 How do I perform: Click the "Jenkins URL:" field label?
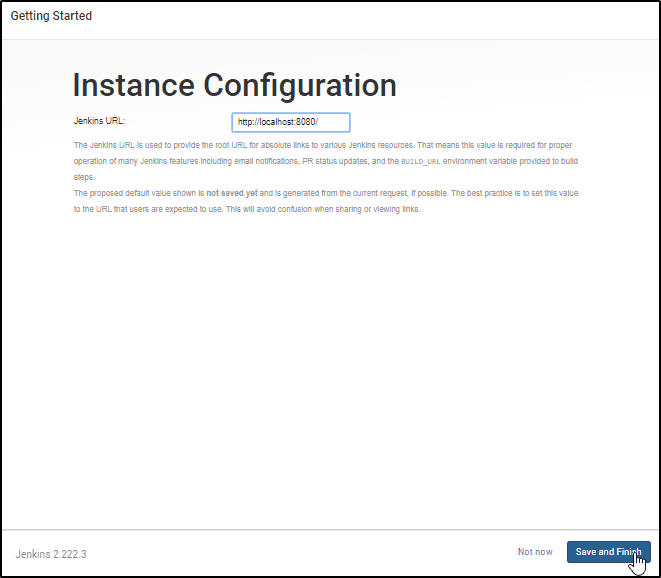(99, 121)
